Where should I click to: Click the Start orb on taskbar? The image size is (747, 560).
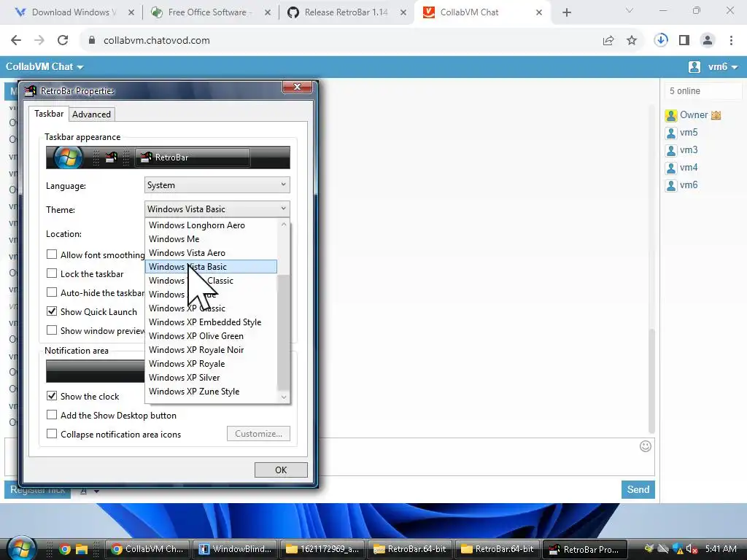tap(21, 548)
